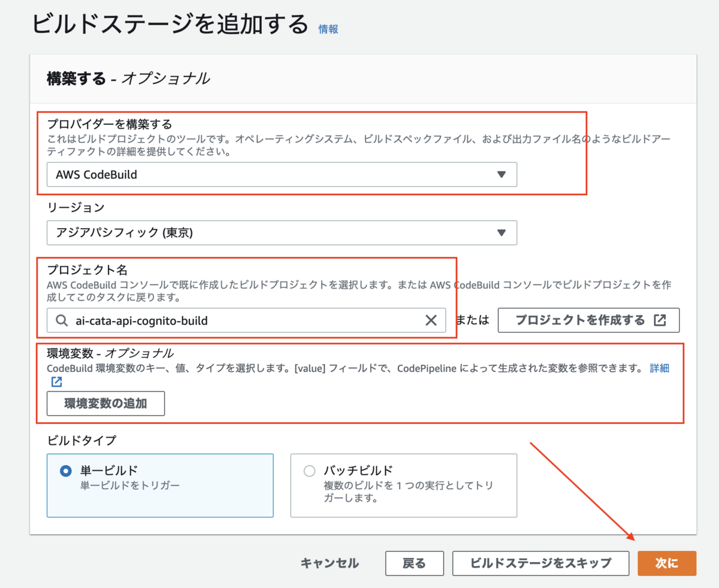Click the ビルドステージを追加する page heading
Image resolution: width=719 pixels, height=588 pixels.
[170, 25]
